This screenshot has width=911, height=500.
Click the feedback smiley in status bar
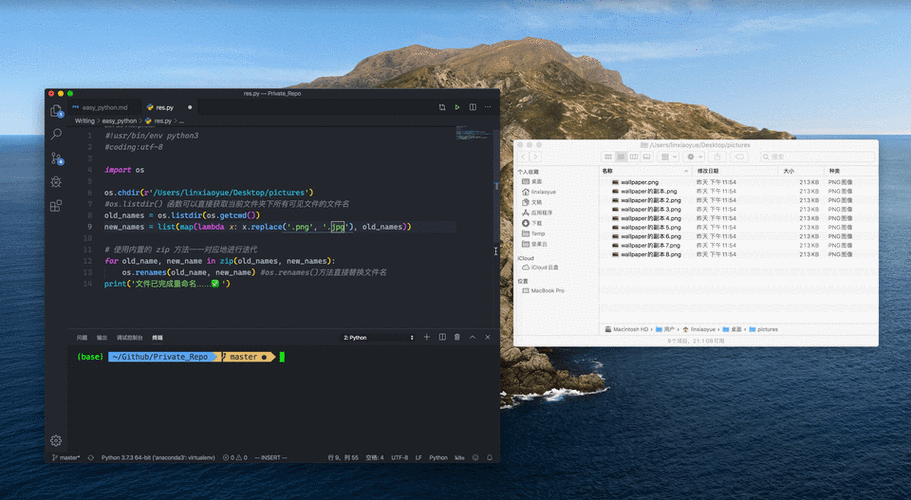475,458
